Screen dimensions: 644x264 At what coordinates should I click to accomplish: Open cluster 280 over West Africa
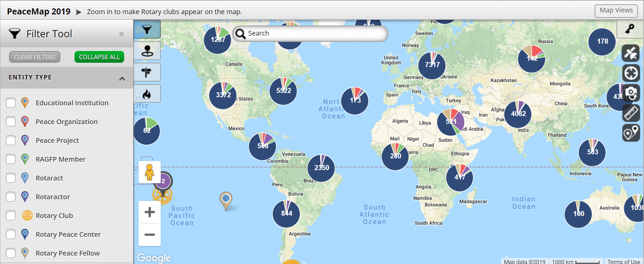point(395,156)
